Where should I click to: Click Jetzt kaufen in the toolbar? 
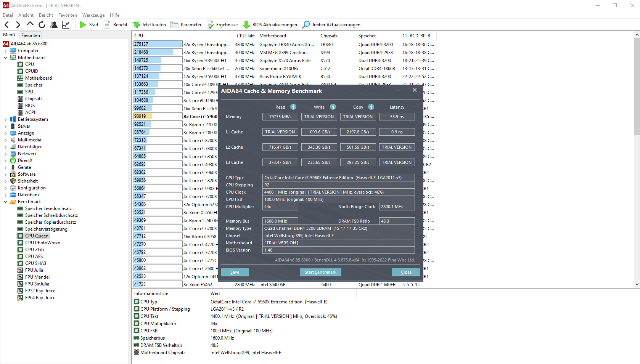(149, 25)
